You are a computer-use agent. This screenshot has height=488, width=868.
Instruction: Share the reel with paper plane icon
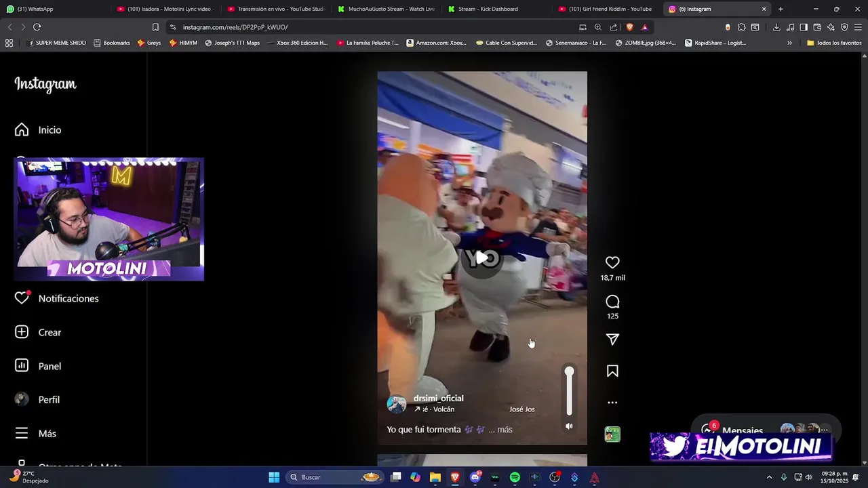click(612, 340)
